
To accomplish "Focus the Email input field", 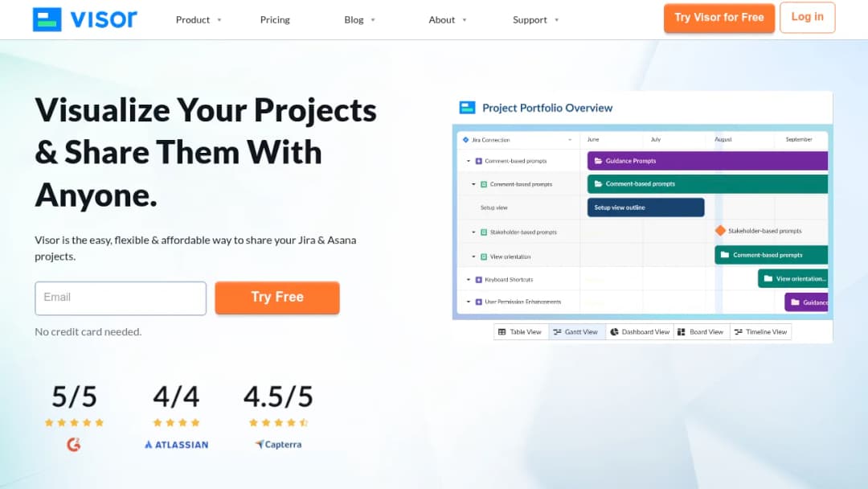I will 121,298.
